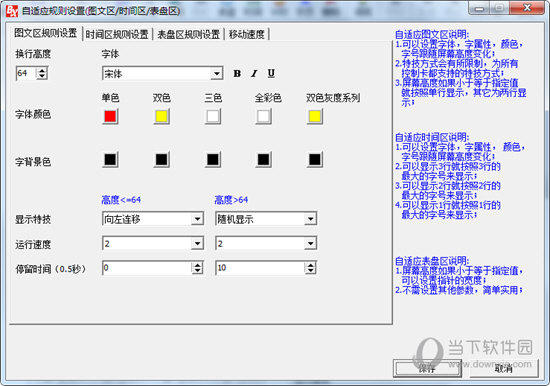Expand 显示特技 dropdown for 高度<=64

[x=153, y=219]
